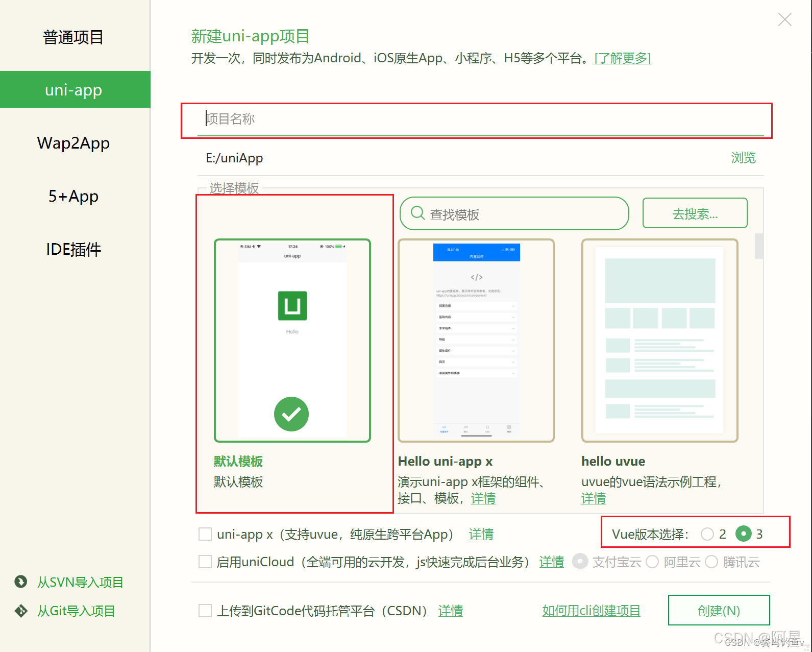
Task: Click the Git import icon
Action: 21,611
